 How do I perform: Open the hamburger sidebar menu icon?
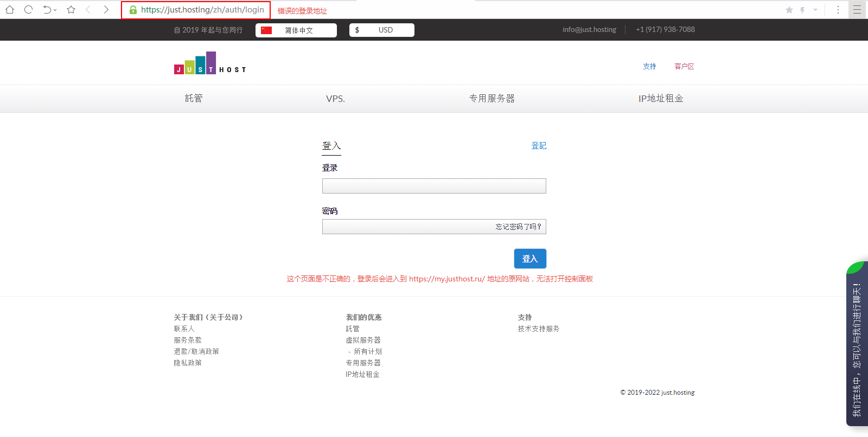[x=857, y=10]
